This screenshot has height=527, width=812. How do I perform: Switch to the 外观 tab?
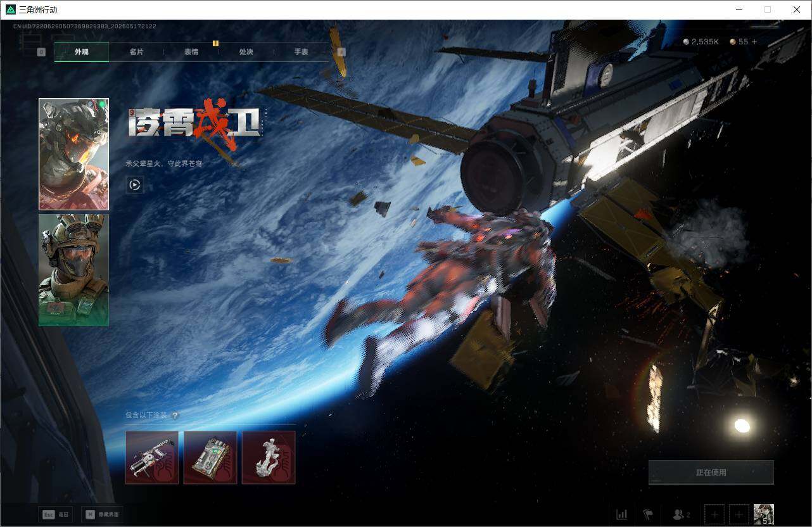point(82,52)
